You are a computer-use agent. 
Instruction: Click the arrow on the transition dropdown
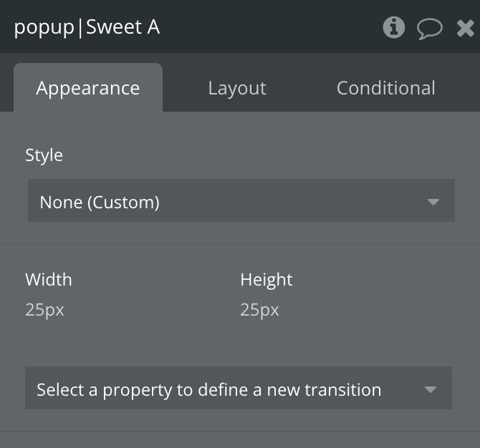pos(431,389)
